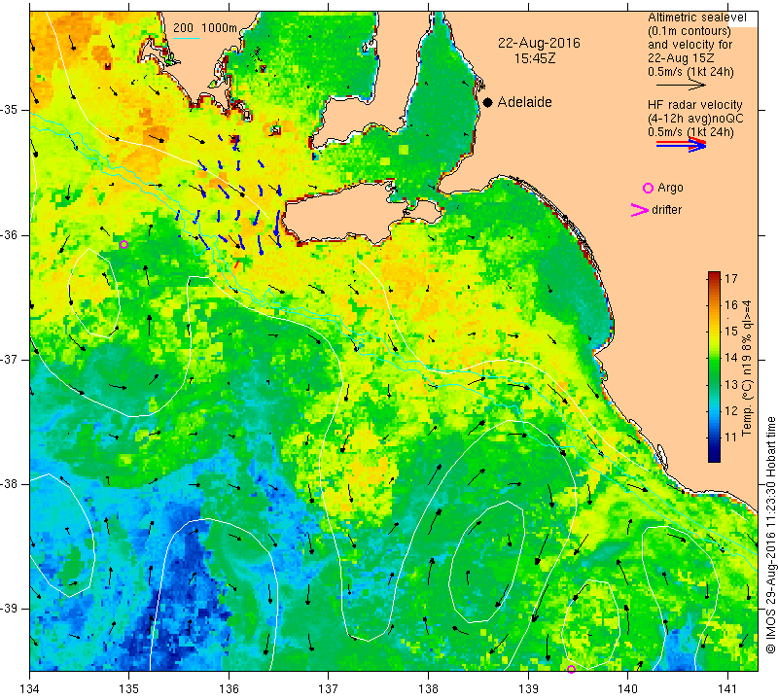Click the Argo float marker near 135°E, 36°S
The image size is (778, 700).
124,245
